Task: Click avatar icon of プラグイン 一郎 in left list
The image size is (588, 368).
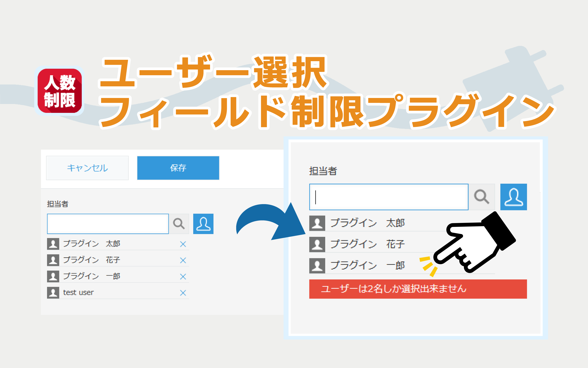Action: (53, 276)
